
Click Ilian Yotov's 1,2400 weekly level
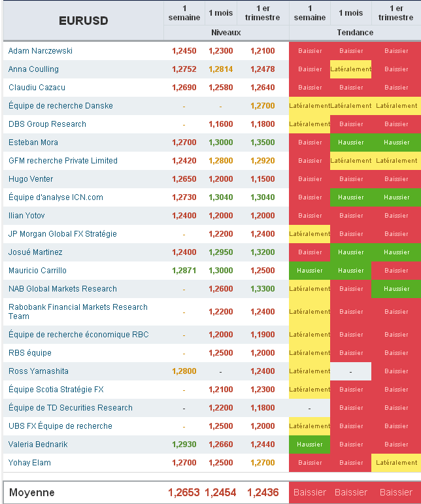pos(184,216)
